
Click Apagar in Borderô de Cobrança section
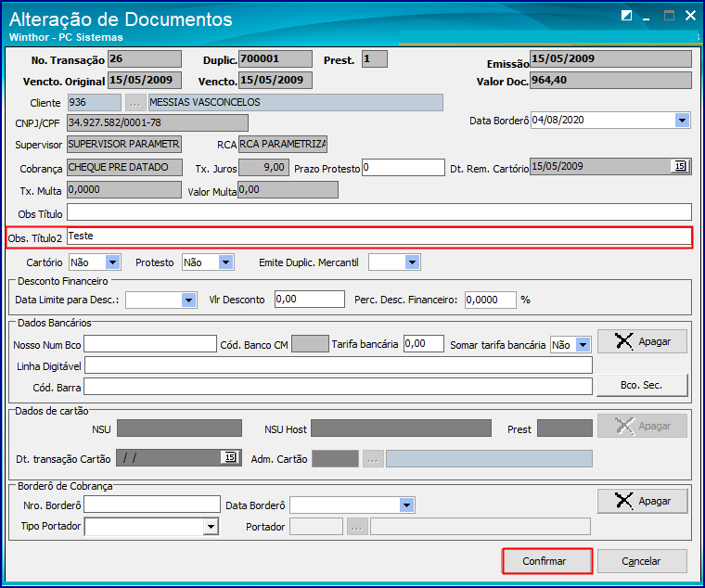click(642, 501)
